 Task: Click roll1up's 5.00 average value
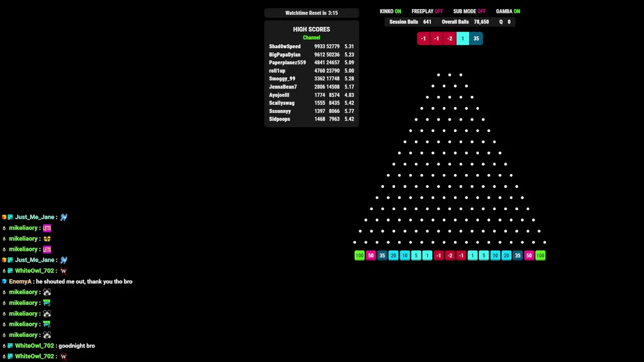tap(349, 70)
